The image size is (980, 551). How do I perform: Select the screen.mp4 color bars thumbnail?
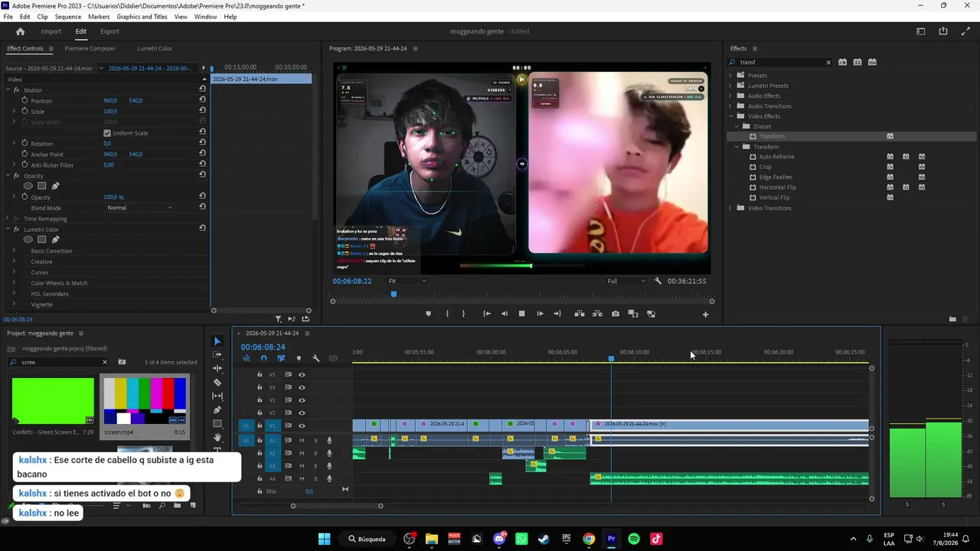tap(145, 401)
